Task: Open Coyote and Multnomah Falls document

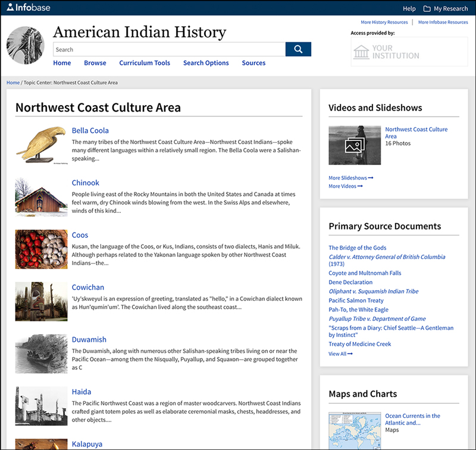Action: 365,273
